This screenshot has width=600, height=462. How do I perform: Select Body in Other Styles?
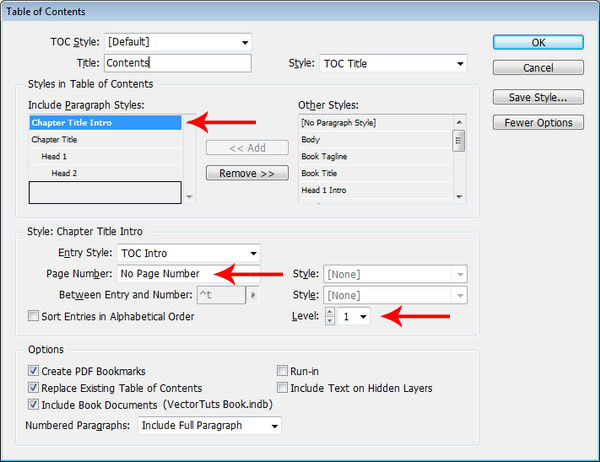[x=375, y=140]
